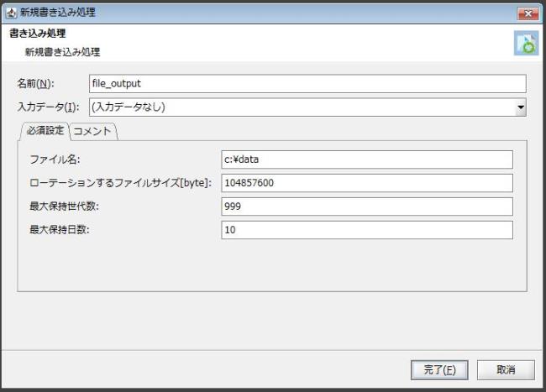This screenshot has width=546, height=392.
Task: Click the ファイル名 label text
Action: 55,159
